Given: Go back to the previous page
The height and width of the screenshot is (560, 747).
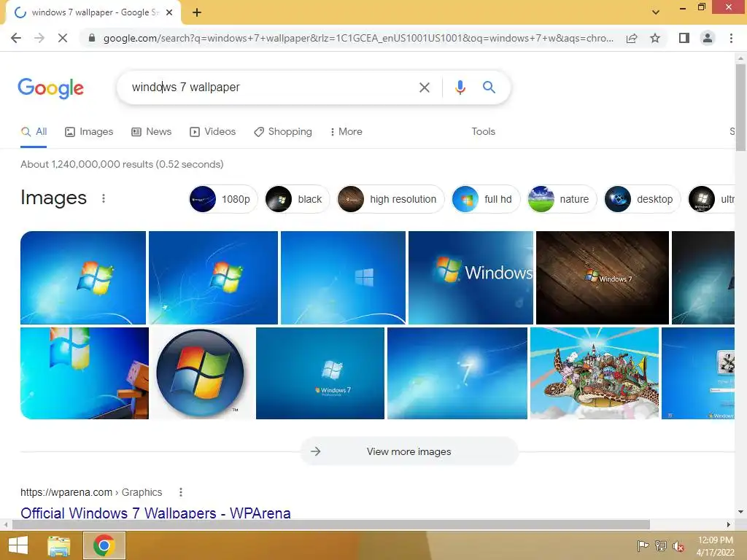Looking at the screenshot, I should (16, 38).
